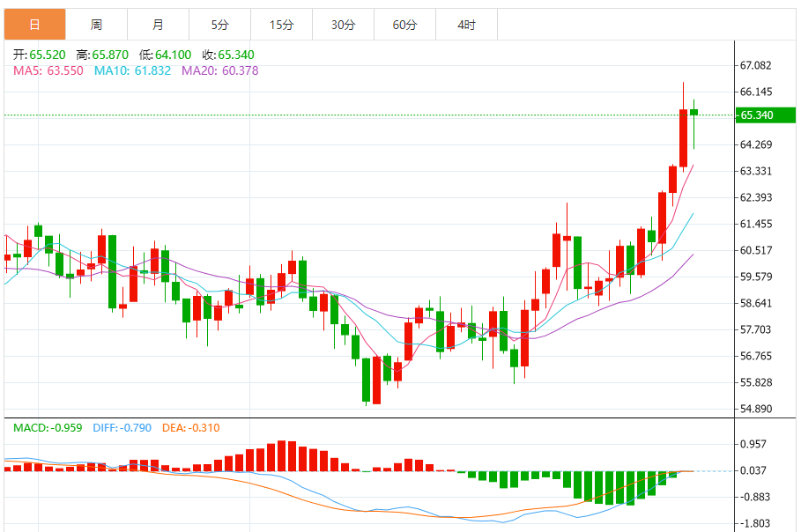The image size is (801, 532).
Task: Switch to the 4时 four-hour tab
Action: click(x=466, y=25)
